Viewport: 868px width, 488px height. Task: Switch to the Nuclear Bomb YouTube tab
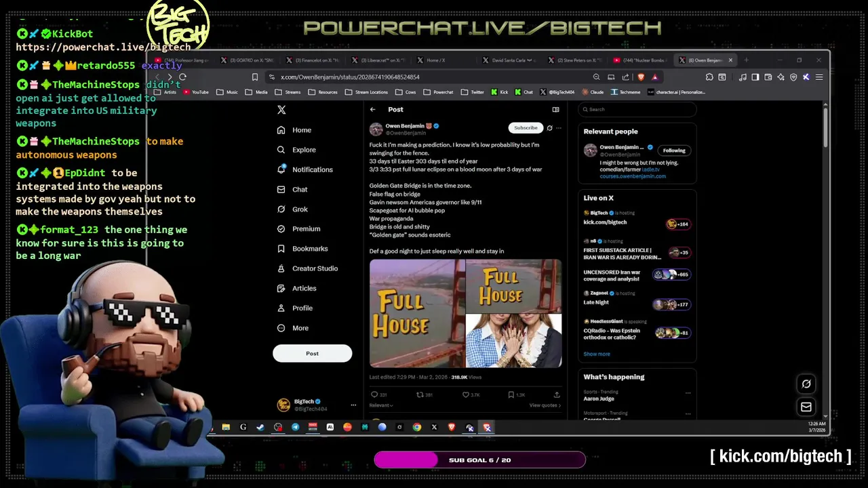click(641, 60)
